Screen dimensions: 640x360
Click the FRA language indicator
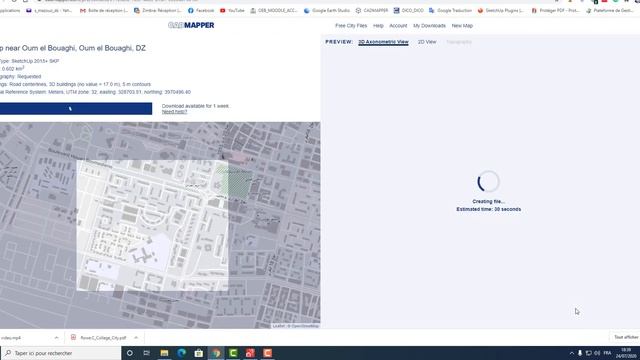tap(607, 353)
